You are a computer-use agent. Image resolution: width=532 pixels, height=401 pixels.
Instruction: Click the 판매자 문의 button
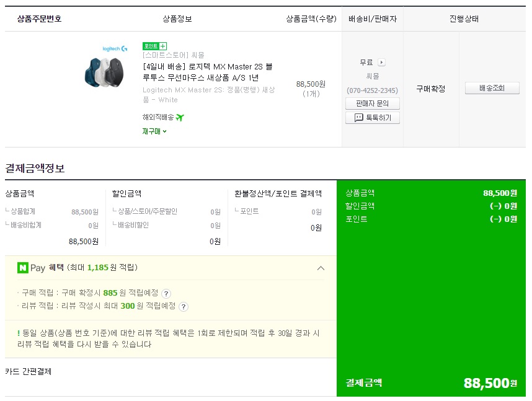372,104
